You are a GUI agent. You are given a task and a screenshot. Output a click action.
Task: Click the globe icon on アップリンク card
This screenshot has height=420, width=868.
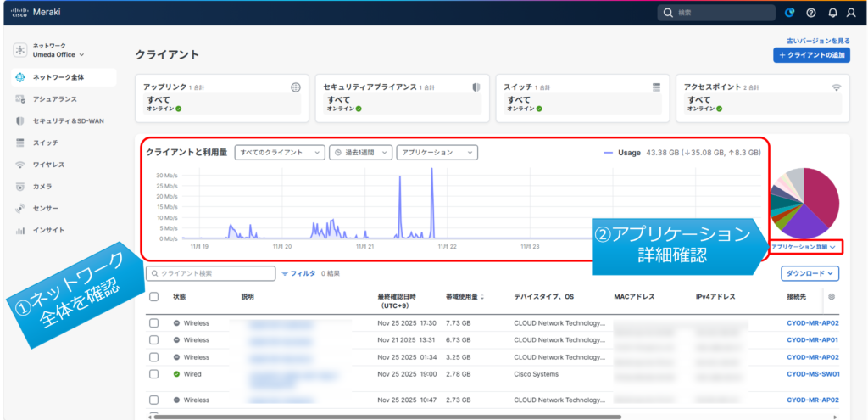click(296, 87)
